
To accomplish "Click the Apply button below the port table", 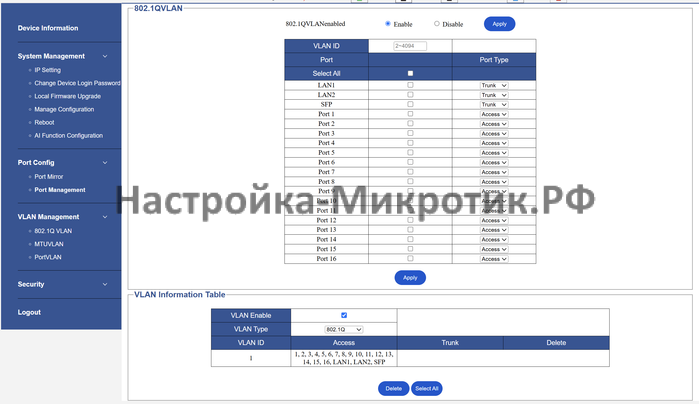I will click(410, 277).
